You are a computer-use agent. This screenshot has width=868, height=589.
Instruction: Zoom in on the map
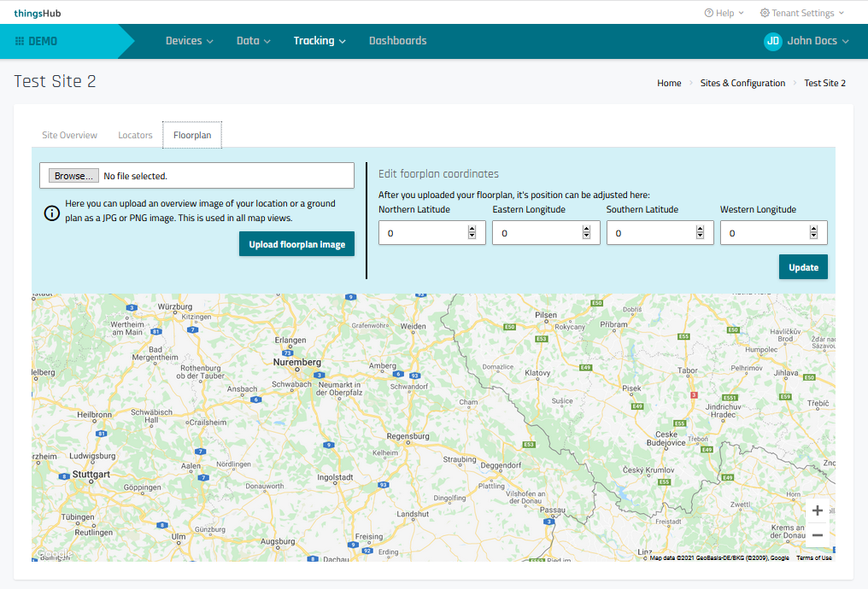tap(817, 510)
